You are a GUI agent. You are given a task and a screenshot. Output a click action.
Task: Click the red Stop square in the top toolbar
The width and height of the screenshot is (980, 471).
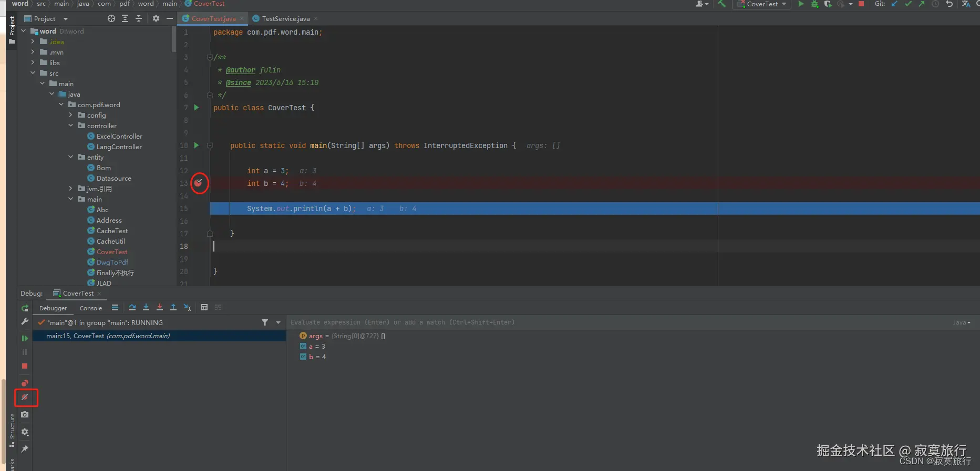(861, 4)
